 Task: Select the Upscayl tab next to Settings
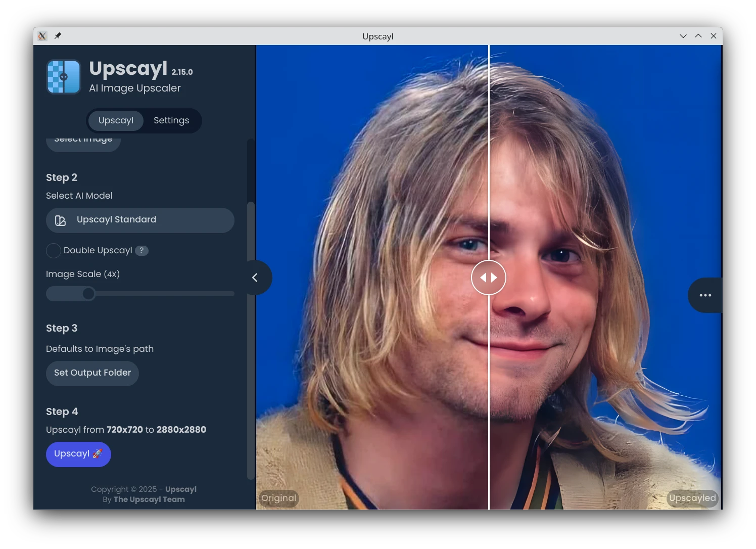(116, 120)
